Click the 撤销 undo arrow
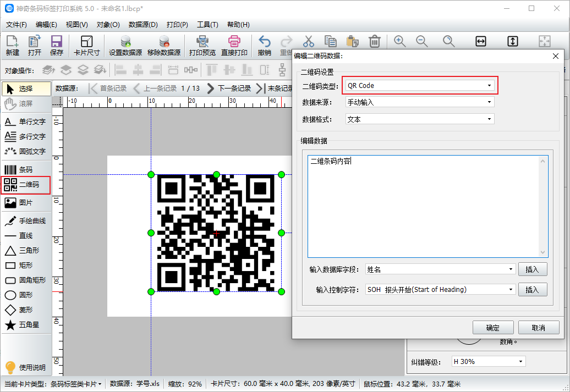Viewport: 570px width, 392px height. [x=264, y=46]
